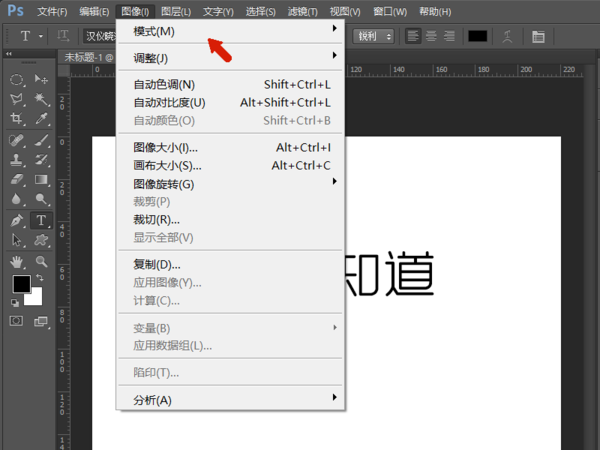Open the 文件(F) menu
Screen dimensions: 600x450
[52, 11]
